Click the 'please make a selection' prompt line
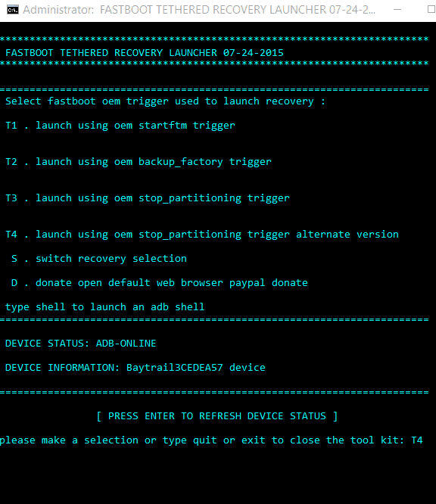 click(211, 440)
